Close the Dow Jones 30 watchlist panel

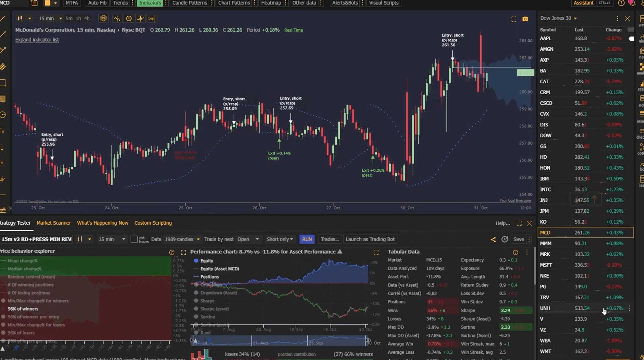coord(628,18)
